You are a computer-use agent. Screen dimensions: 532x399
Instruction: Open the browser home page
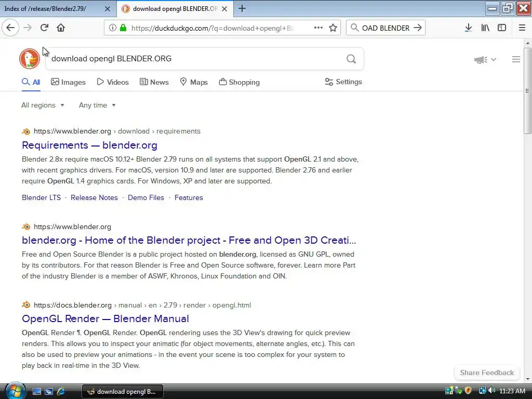61,28
